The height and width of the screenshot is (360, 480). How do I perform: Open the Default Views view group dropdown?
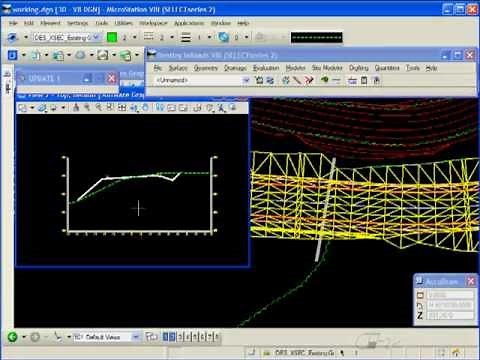[106, 337]
